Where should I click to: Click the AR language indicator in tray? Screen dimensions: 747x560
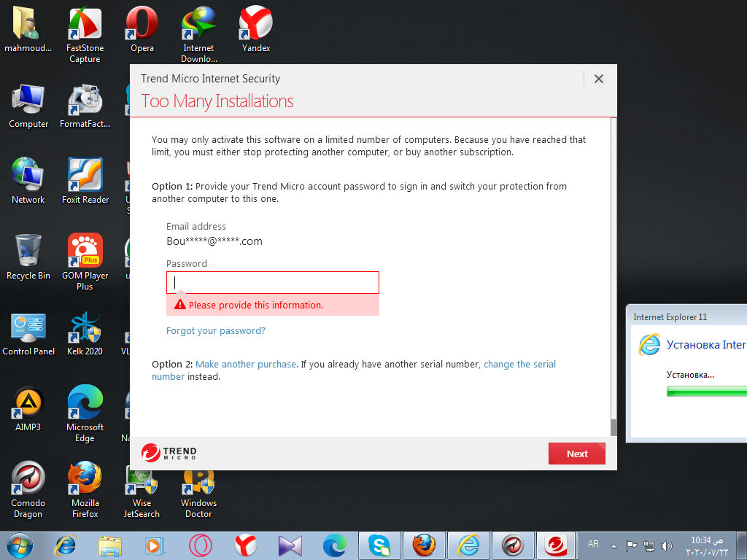(593, 544)
